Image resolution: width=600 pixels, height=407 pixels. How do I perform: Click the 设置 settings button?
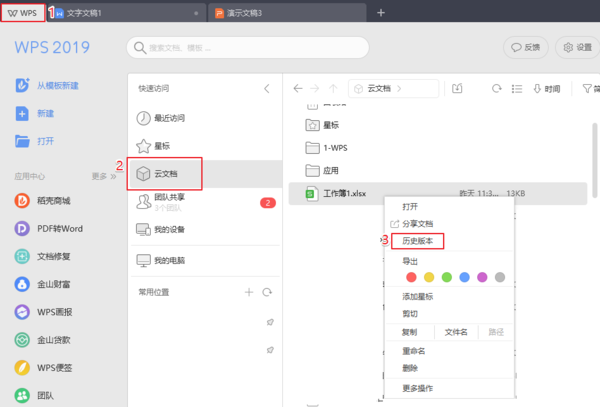(578, 47)
